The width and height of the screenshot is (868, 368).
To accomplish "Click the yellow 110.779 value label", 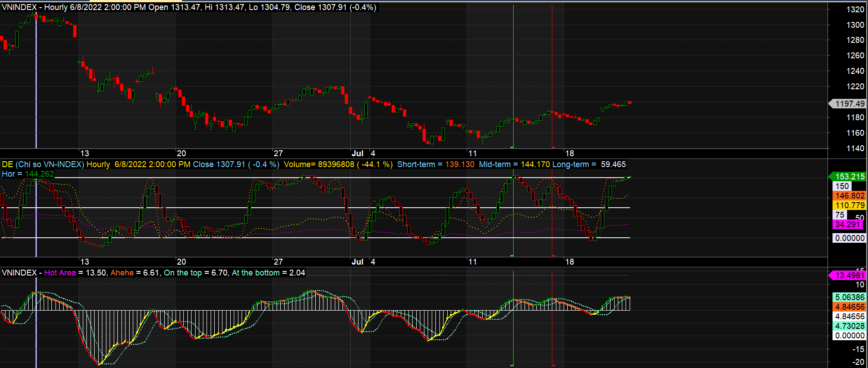I will click(849, 205).
